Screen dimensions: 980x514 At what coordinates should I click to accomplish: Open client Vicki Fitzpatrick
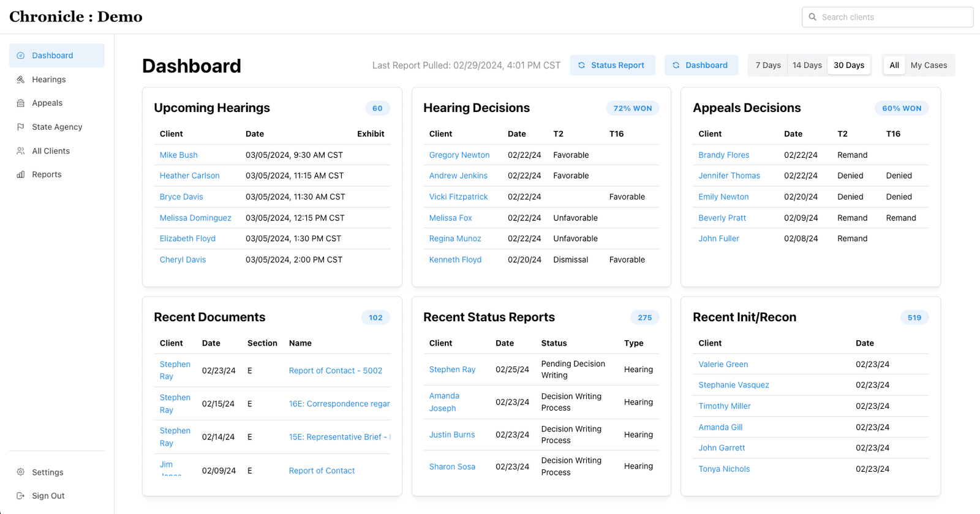point(459,197)
